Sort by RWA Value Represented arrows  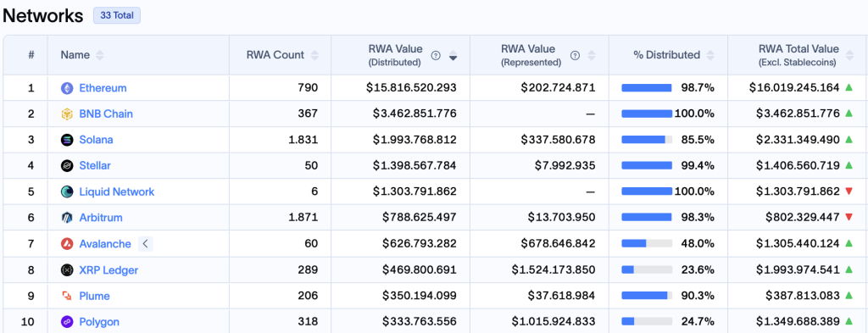tap(591, 55)
